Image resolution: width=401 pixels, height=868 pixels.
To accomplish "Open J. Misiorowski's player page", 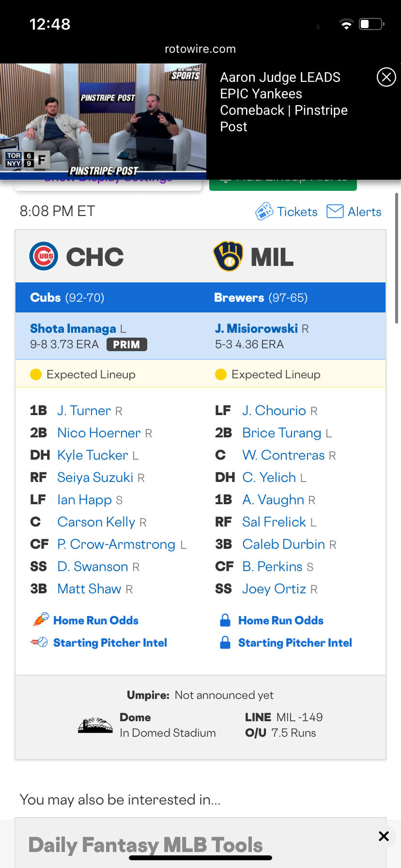I will click(256, 328).
